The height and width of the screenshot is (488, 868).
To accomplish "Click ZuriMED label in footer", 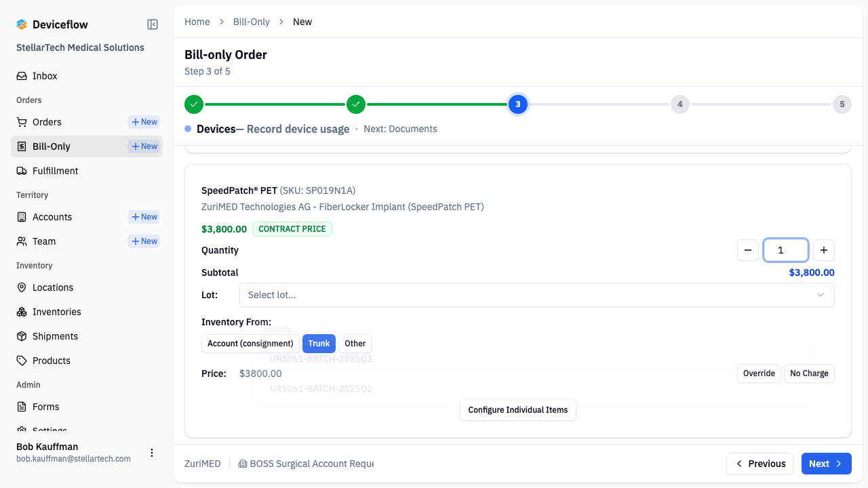I will click(x=203, y=464).
